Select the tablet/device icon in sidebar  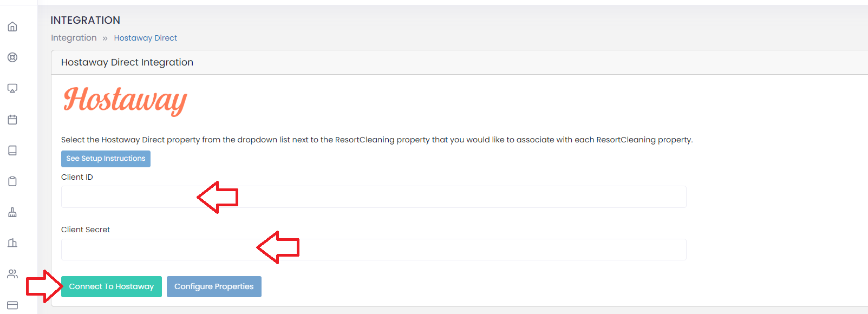click(x=12, y=150)
